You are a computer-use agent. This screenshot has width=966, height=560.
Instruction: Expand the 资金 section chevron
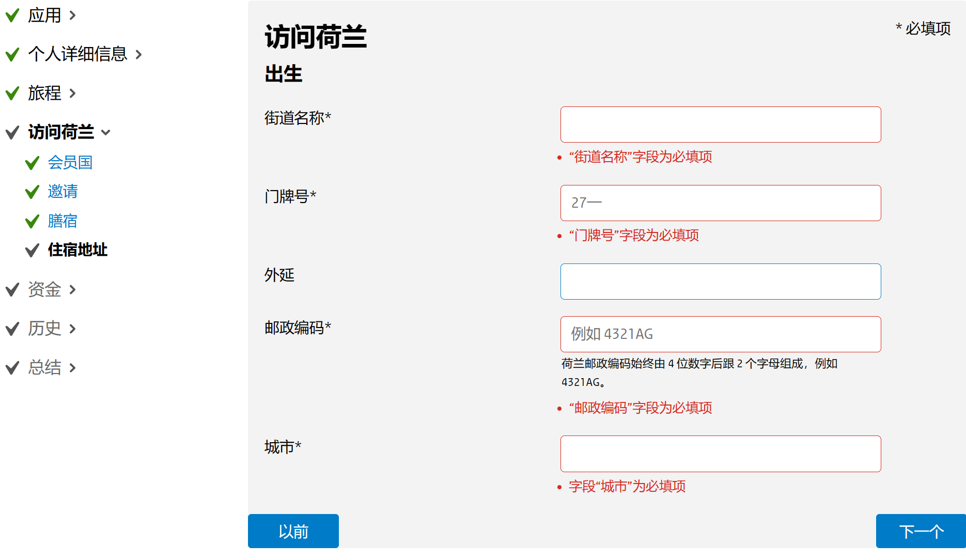72,290
